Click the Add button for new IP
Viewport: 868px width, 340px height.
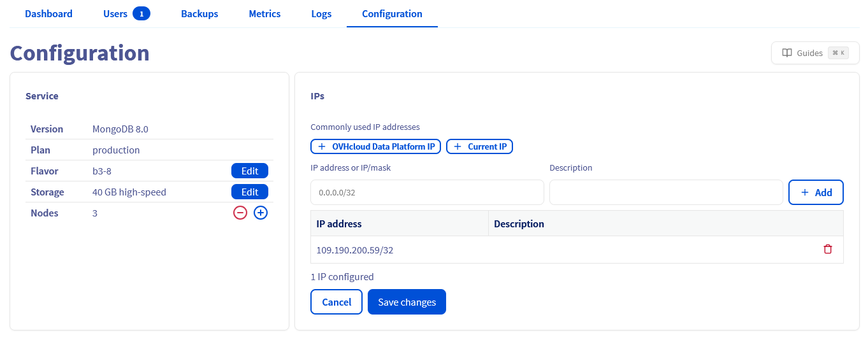(816, 192)
